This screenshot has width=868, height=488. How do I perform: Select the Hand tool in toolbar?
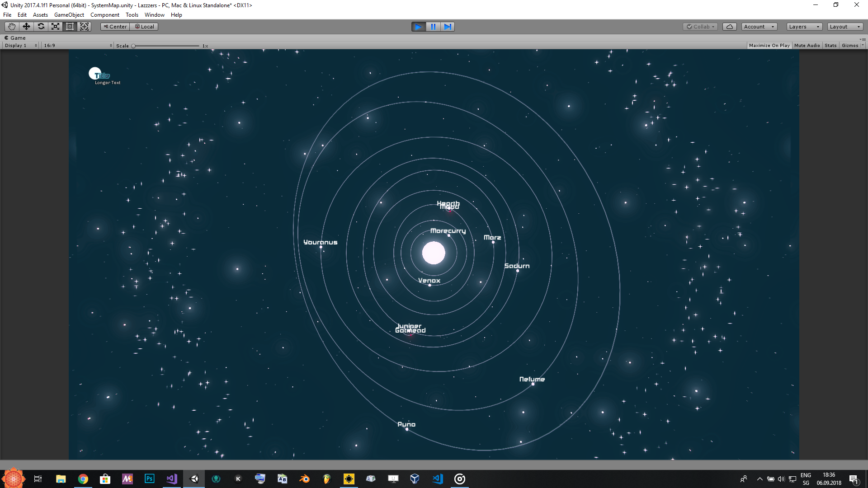12,27
